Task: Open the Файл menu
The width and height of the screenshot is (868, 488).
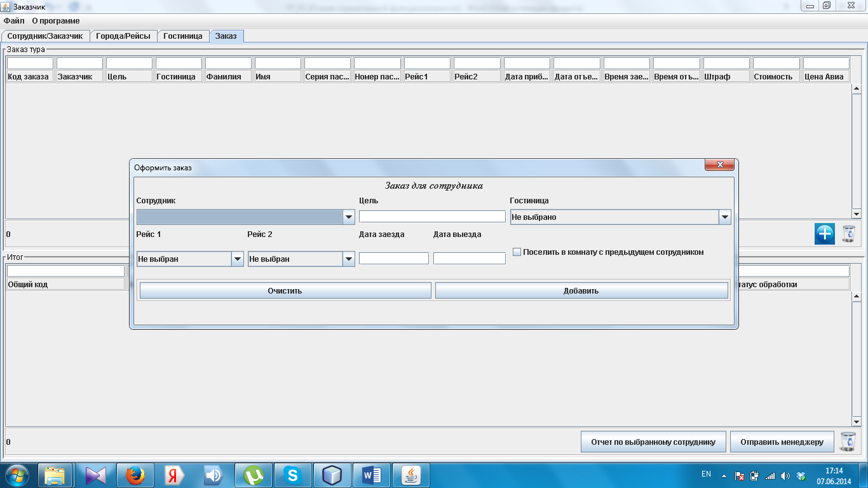Action: tap(14, 21)
